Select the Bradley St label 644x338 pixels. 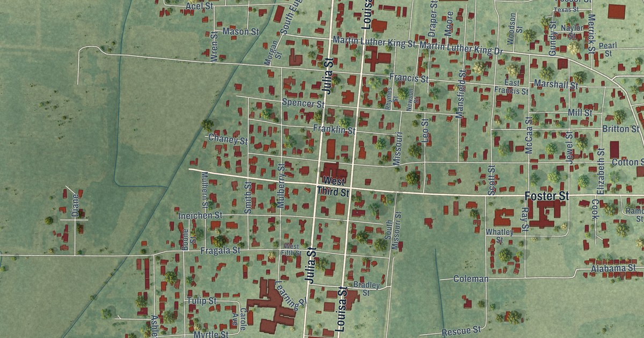coord(367,288)
